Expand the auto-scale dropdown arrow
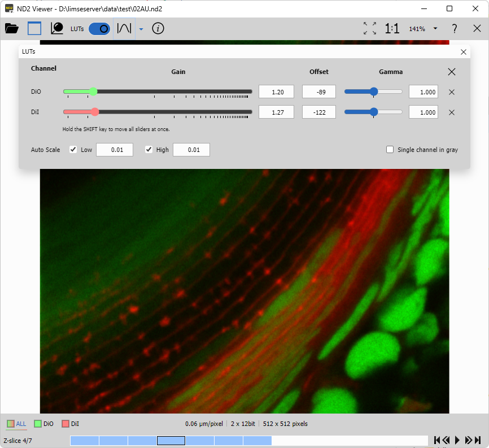Screen dimensions: 489x448 (141, 29)
